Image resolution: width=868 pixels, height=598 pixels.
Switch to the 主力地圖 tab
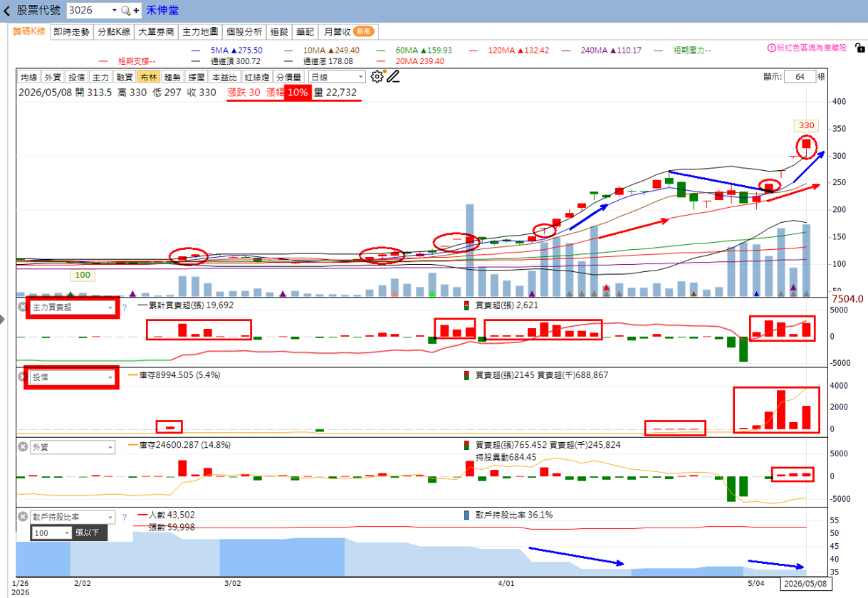tap(200, 31)
